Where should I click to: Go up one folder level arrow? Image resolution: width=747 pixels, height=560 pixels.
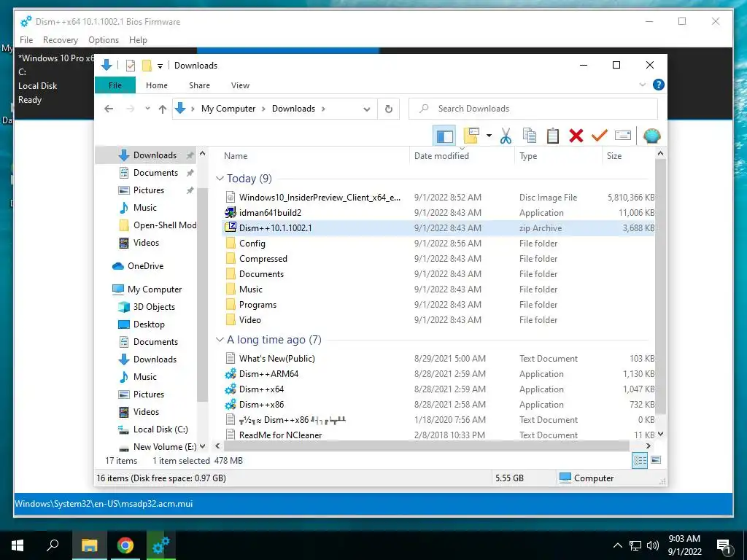(x=163, y=109)
